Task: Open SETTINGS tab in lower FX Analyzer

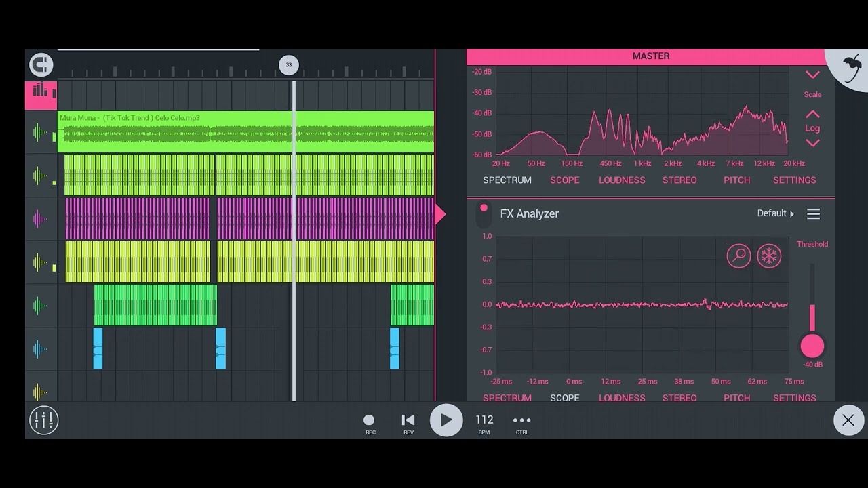Action: 795,398
